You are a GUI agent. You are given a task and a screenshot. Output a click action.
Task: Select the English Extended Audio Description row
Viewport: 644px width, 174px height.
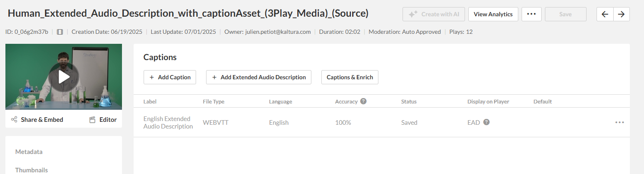pyautogui.click(x=168, y=123)
